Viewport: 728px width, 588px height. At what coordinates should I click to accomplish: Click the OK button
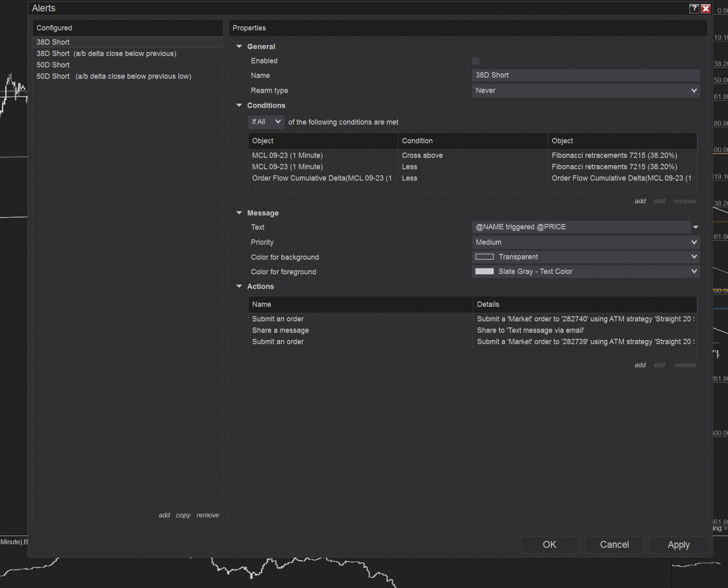coord(550,544)
